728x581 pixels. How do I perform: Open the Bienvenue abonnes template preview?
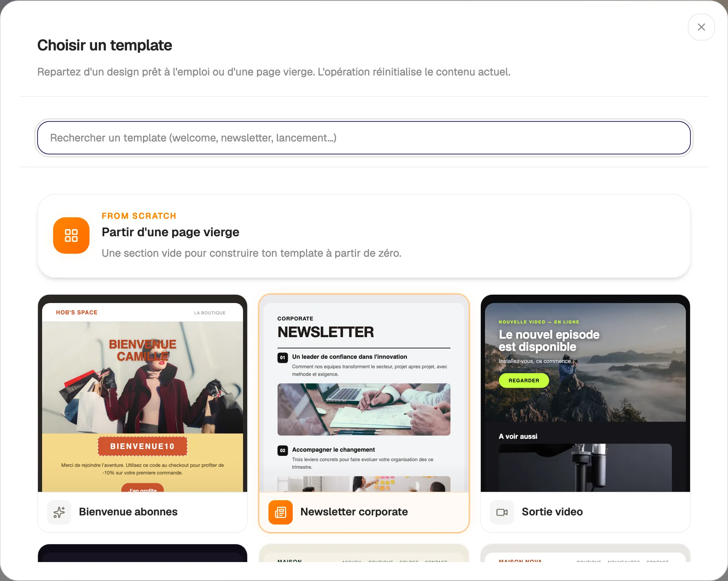point(143,393)
